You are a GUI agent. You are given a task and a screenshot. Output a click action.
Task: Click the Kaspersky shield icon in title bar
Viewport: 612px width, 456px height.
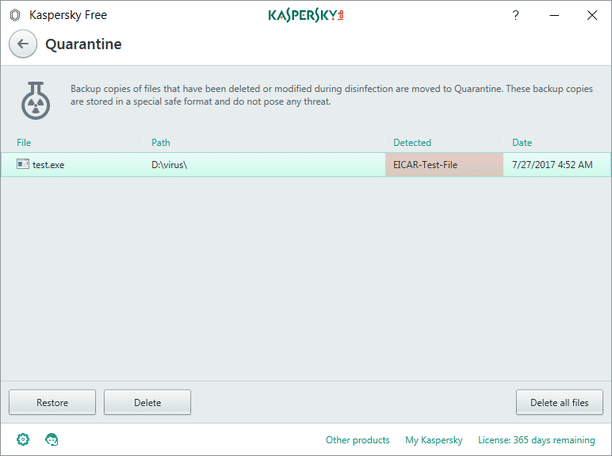[15, 15]
